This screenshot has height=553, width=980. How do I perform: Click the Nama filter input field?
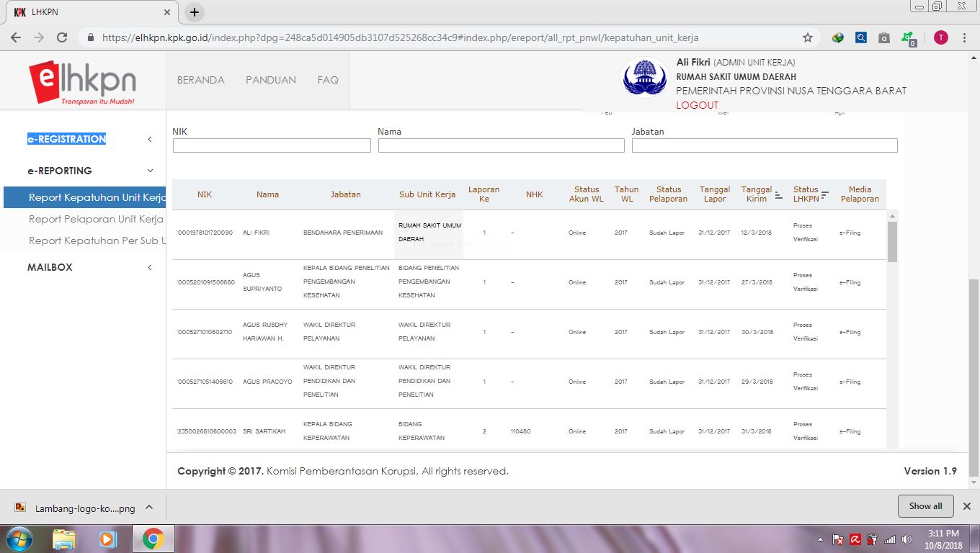[501, 145]
